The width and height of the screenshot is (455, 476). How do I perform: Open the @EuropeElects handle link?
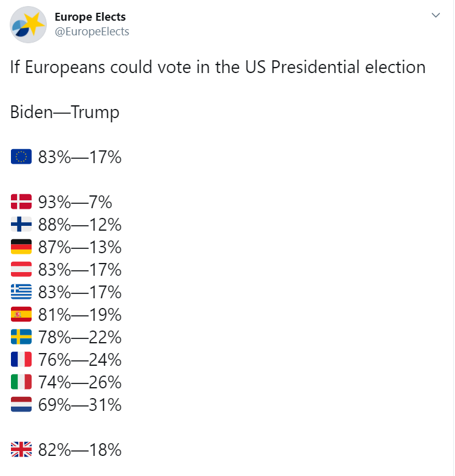pyautogui.click(x=92, y=32)
